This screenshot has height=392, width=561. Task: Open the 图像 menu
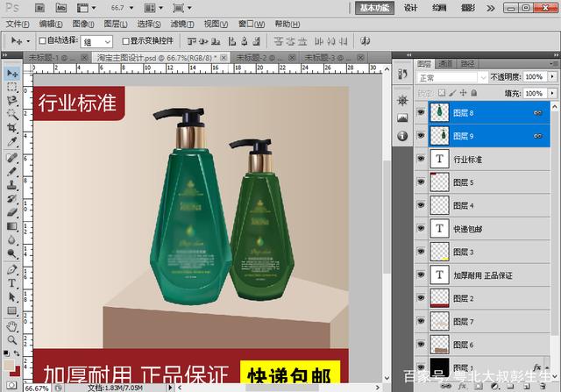(x=83, y=24)
